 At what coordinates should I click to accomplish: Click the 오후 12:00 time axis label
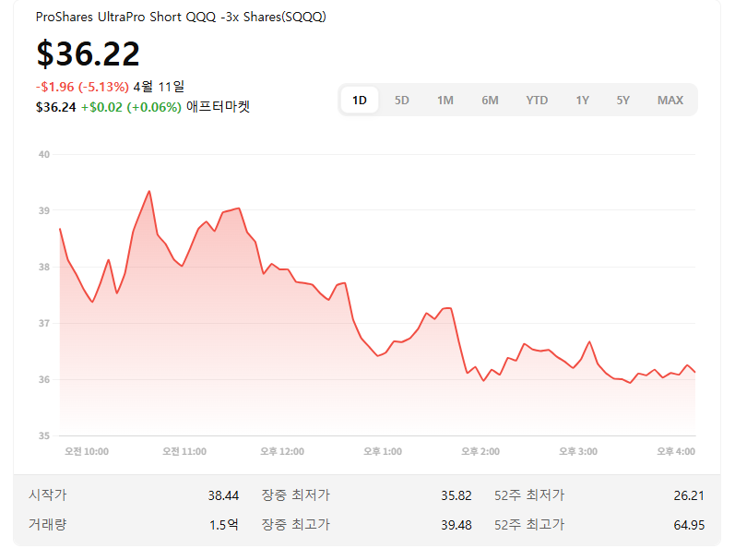click(x=282, y=451)
